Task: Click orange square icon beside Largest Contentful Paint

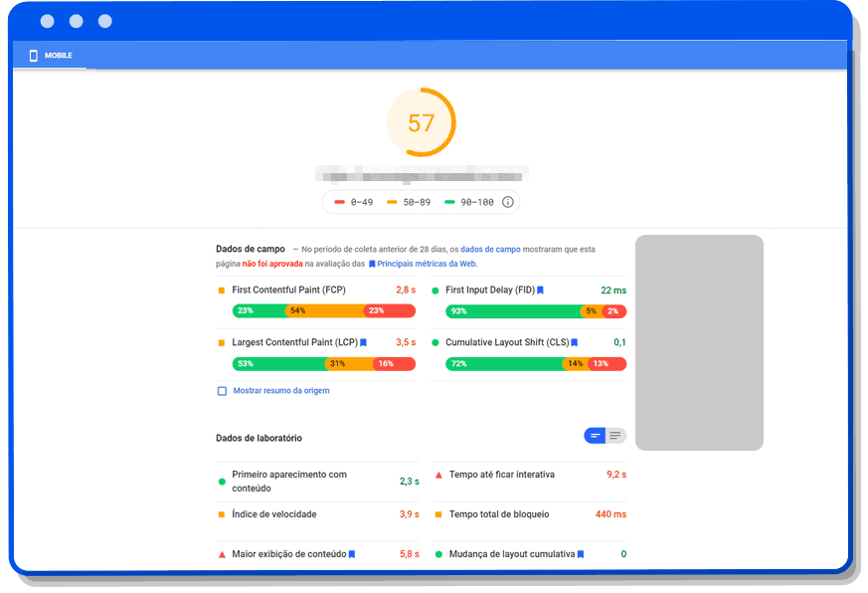Action: pyautogui.click(x=222, y=343)
